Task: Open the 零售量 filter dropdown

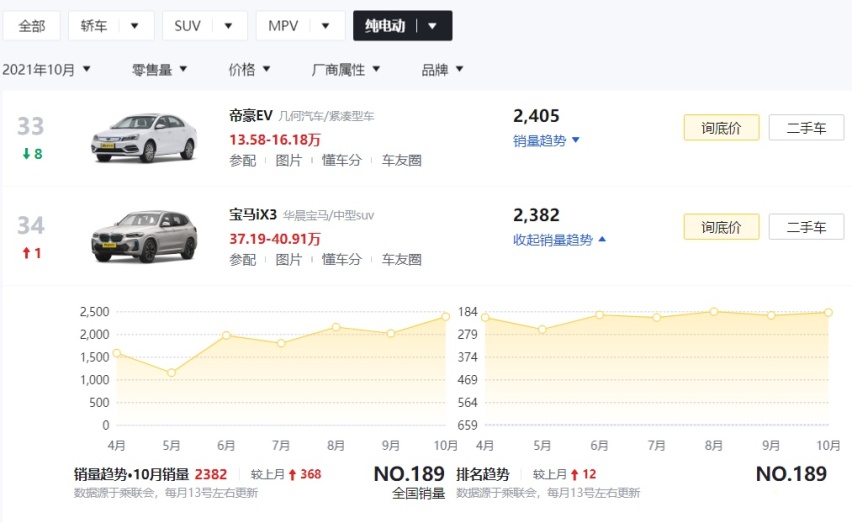Action: click(x=159, y=70)
